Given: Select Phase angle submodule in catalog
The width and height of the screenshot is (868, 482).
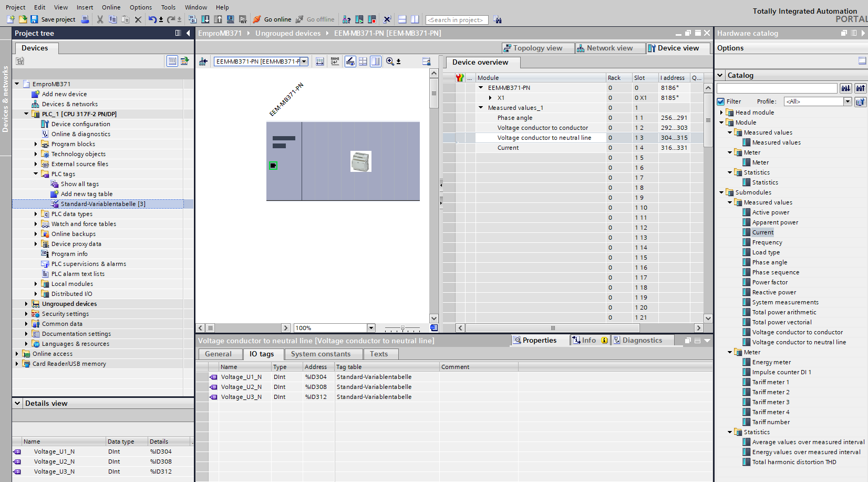Looking at the screenshot, I should pyautogui.click(x=769, y=262).
